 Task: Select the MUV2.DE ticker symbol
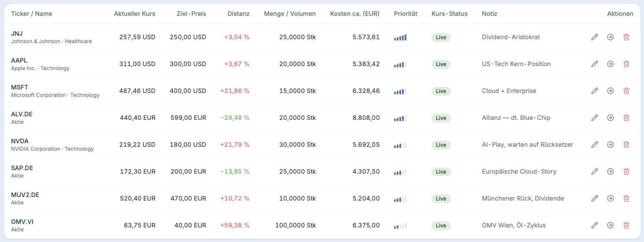tap(25, 195)
